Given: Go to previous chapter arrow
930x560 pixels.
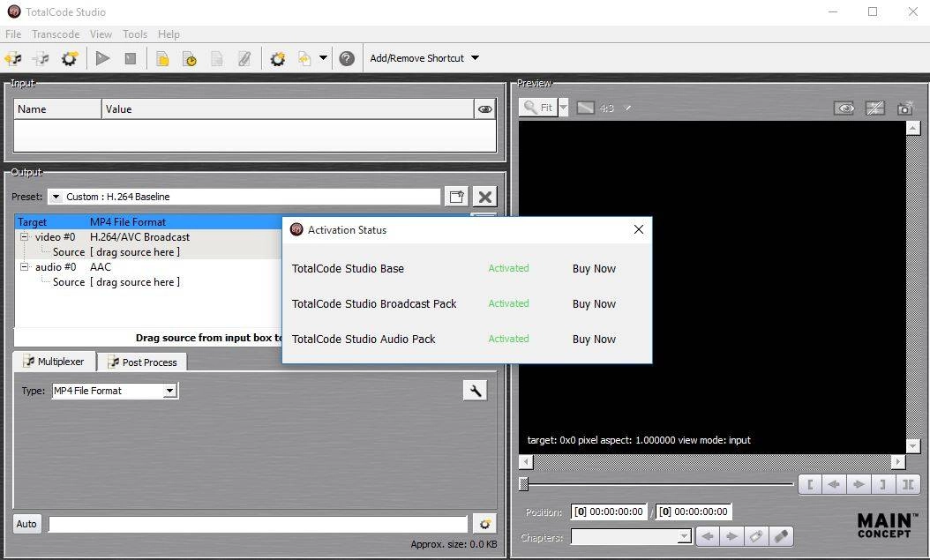Looking at the screenshot, I should click(707, 537).
